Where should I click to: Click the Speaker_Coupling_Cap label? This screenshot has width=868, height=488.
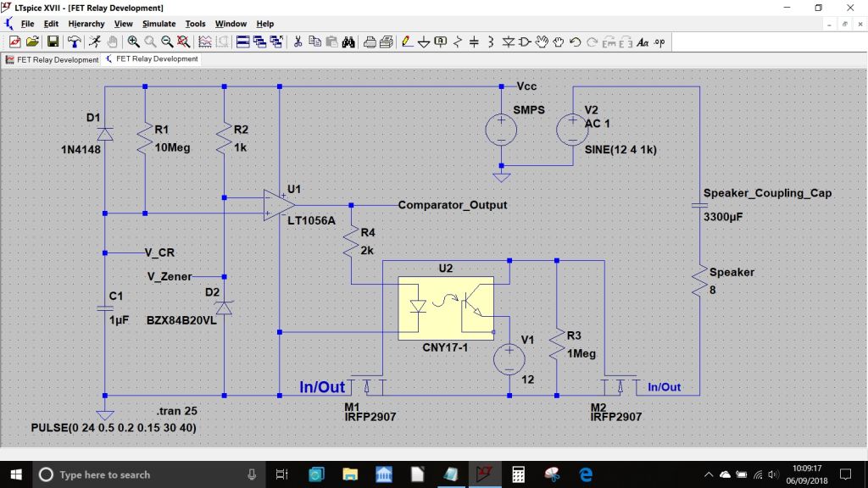[x=767, y=193]
